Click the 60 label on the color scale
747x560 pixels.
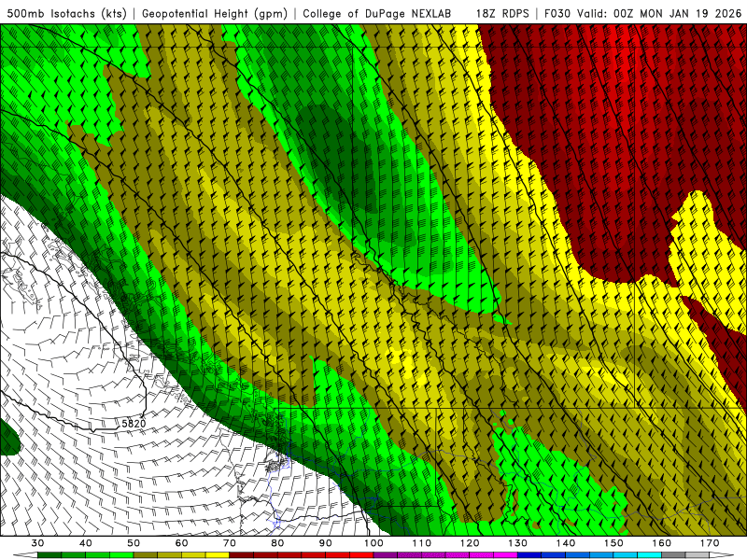181,543
